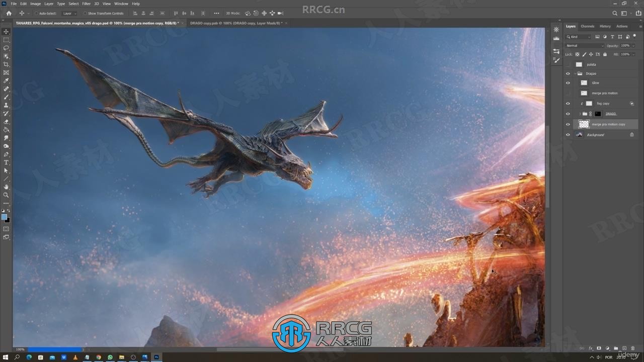Filter layers by adjustment layer icon

tap(605, 37)
